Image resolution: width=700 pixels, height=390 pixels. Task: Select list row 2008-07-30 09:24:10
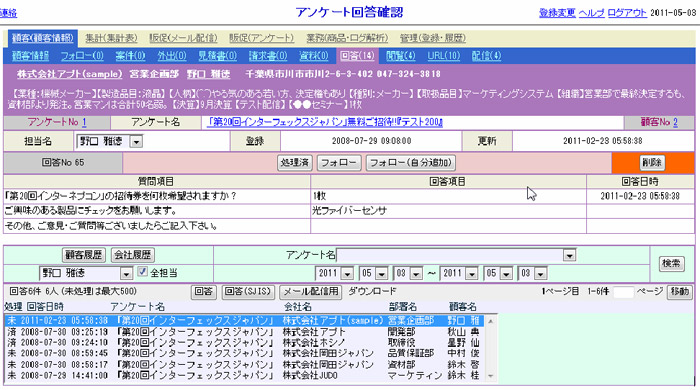click(x=244, y=343)
